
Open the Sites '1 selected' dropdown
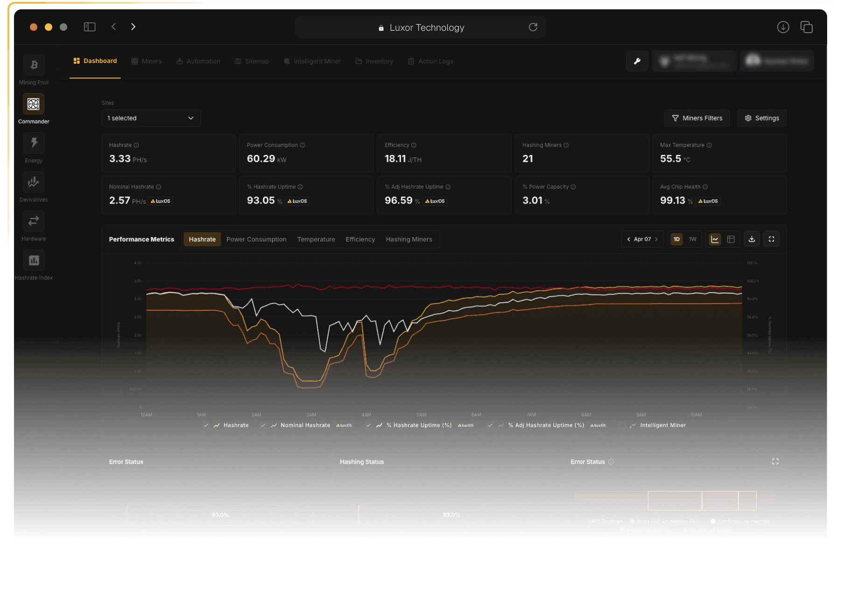click(x=151, y=118)
